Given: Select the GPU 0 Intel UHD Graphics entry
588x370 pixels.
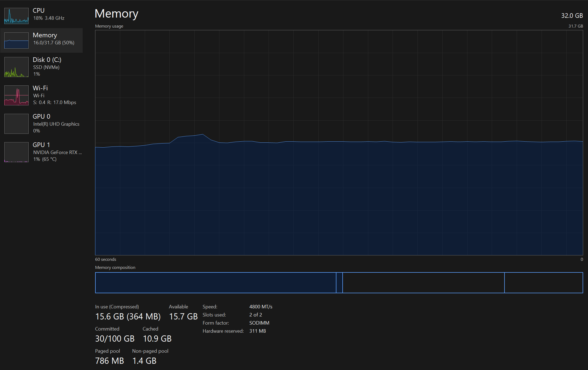Looking at the screenshot, I should [x=56, y=124].
